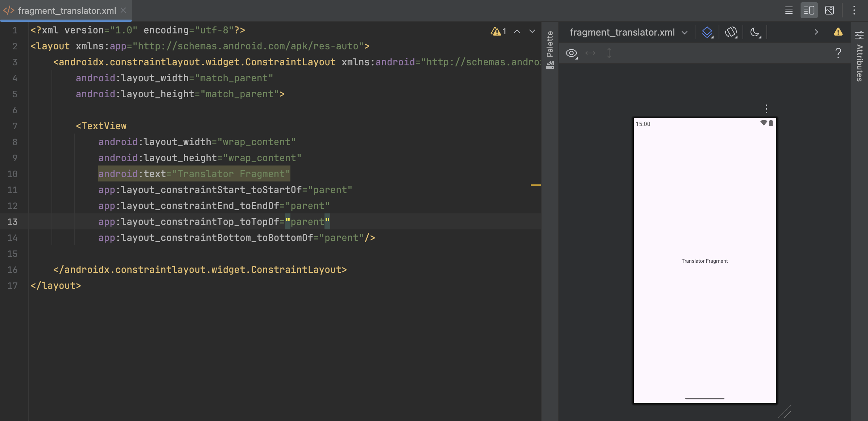Open the Select Design Surface layers menu
868x421 pixels.
707,32
